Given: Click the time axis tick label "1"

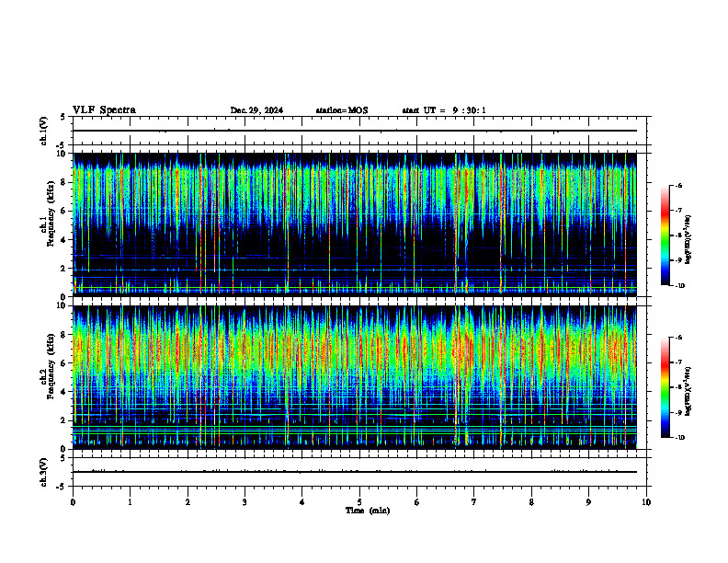Looking at the screenshot, I should 130,502.
